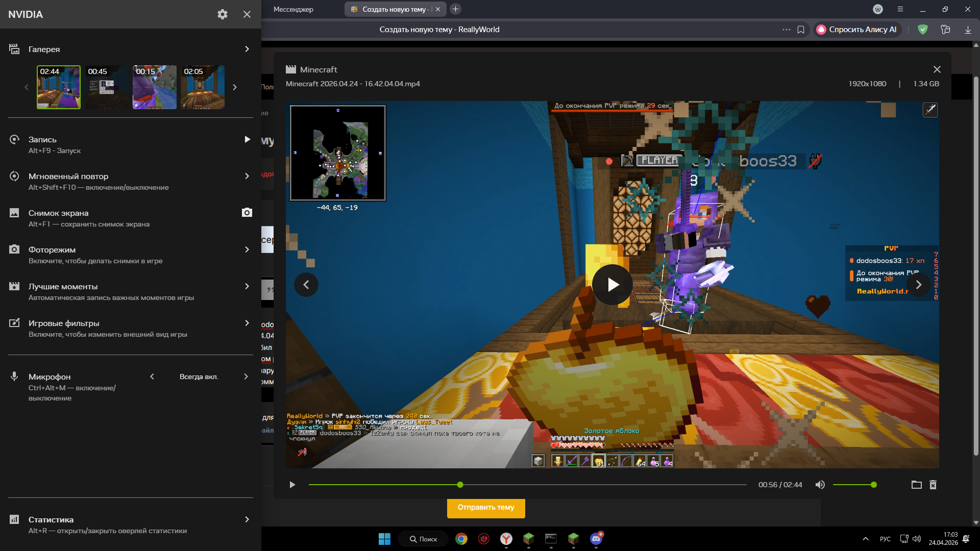
Task: Open video file location folder icon
Action: tap(917, 485)
